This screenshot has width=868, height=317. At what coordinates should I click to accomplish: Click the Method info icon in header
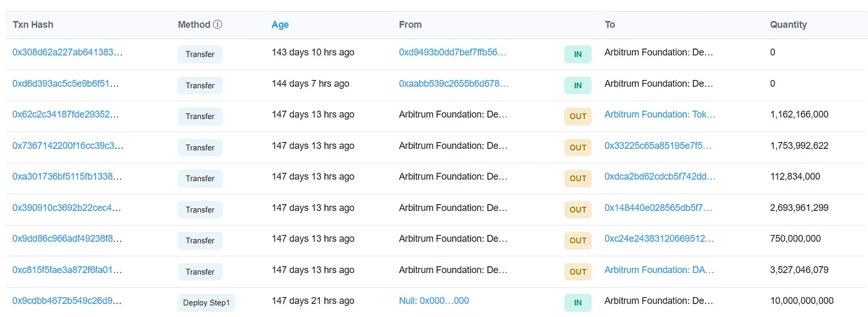point(218,25)
